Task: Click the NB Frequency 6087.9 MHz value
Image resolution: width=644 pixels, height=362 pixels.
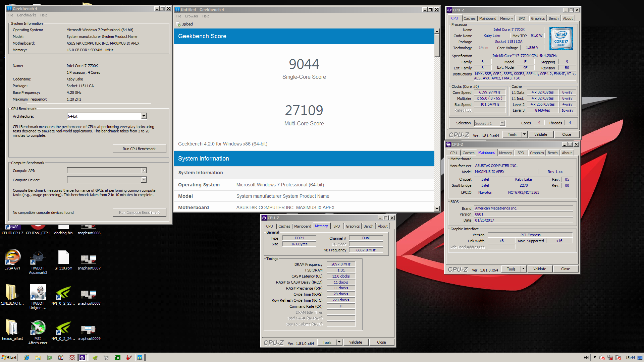Action: coord(366,250)
